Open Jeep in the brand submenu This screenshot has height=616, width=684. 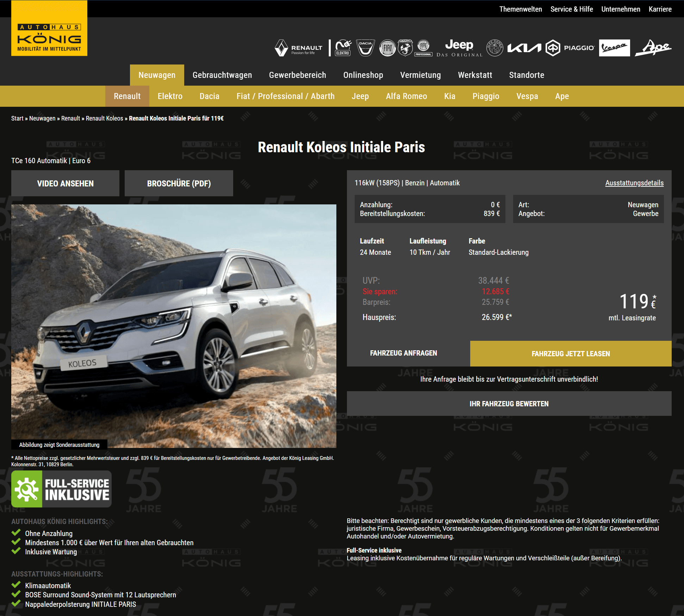pyautogui.click(x=360, y=96)
